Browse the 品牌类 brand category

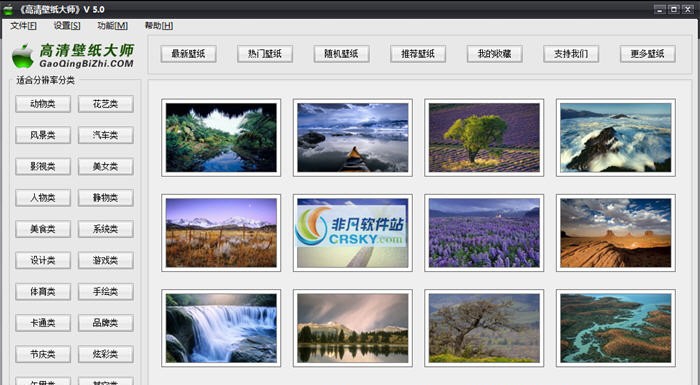pyautogui.click(x=106, y=323)
